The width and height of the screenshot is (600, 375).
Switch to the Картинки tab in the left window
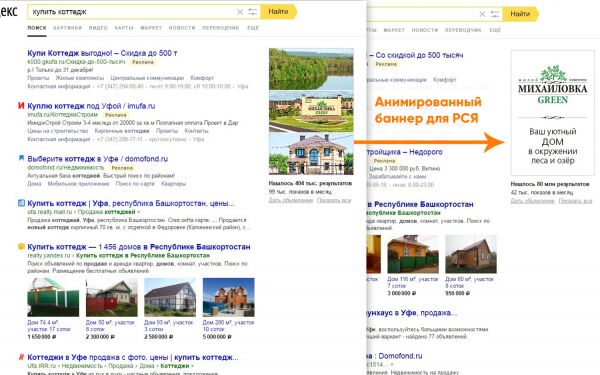67,28
